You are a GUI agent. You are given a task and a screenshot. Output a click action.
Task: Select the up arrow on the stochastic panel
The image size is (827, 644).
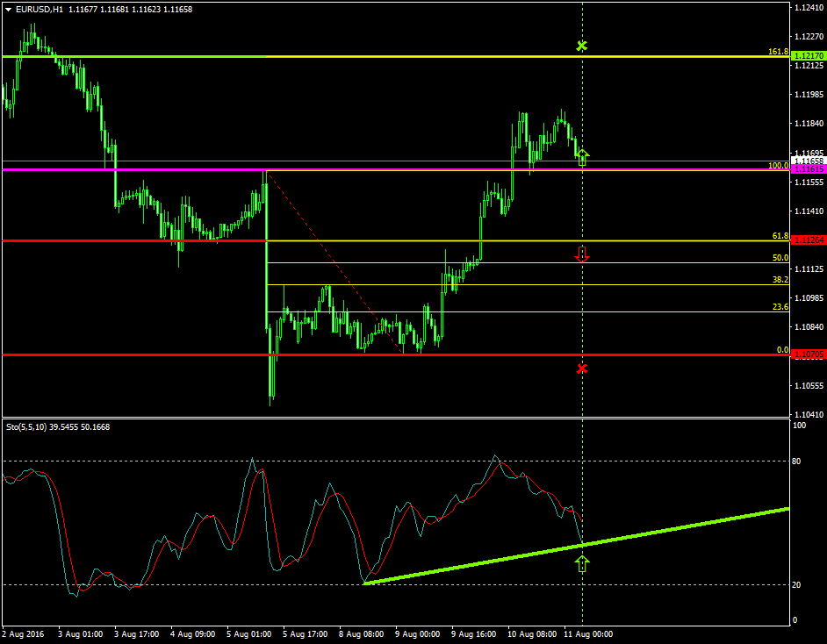pyautogui.click(x=583, y=566)
